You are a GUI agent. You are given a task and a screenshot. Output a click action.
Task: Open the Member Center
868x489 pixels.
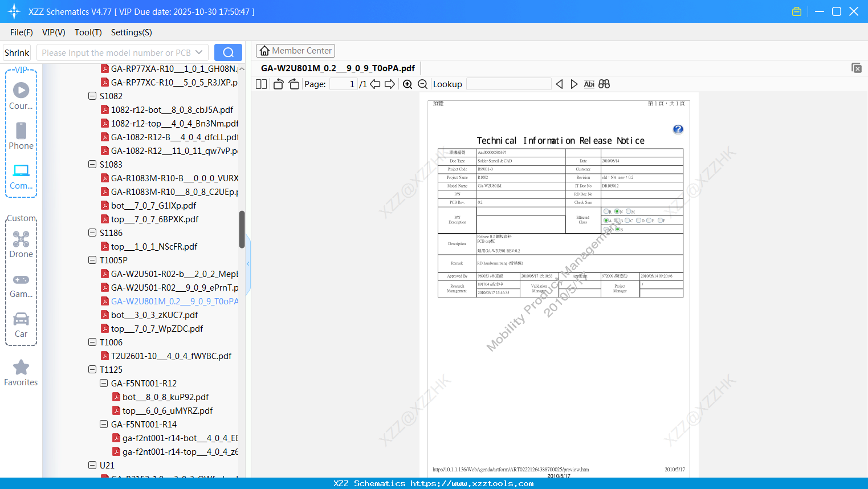(x=295, y=51)
